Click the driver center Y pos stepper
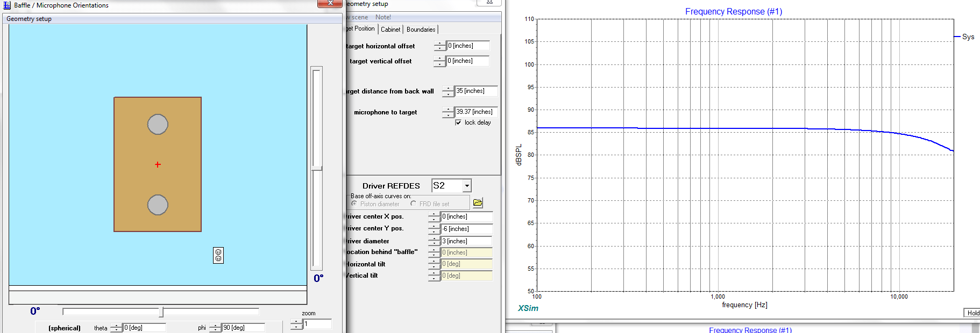Screen dimensions: 980x333 (434, 229)
